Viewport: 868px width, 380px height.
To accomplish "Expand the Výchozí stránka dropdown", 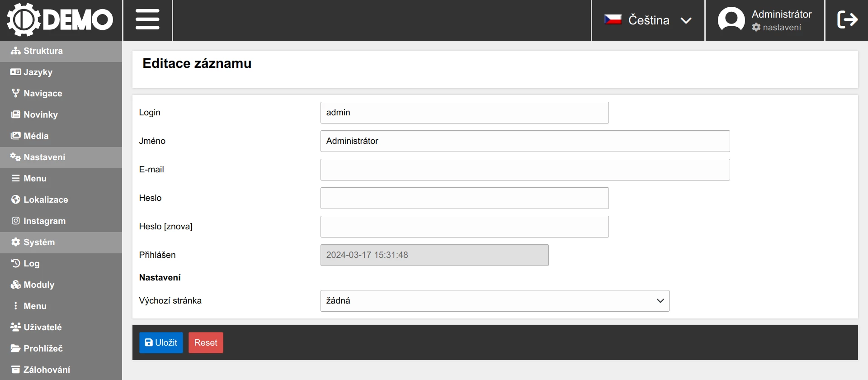I will [x=495, y=301].
